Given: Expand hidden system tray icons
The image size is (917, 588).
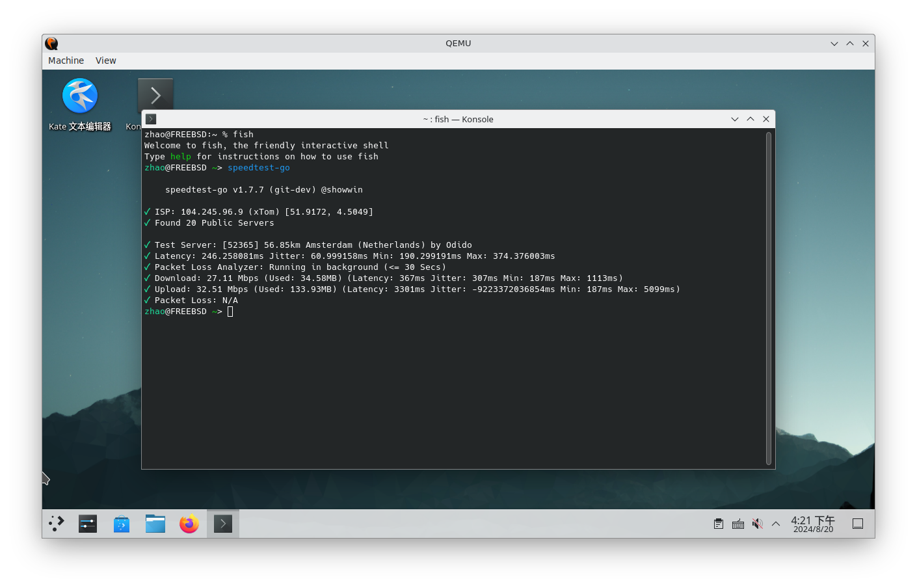Looking at the screenshot, I should tap(775, 524).
